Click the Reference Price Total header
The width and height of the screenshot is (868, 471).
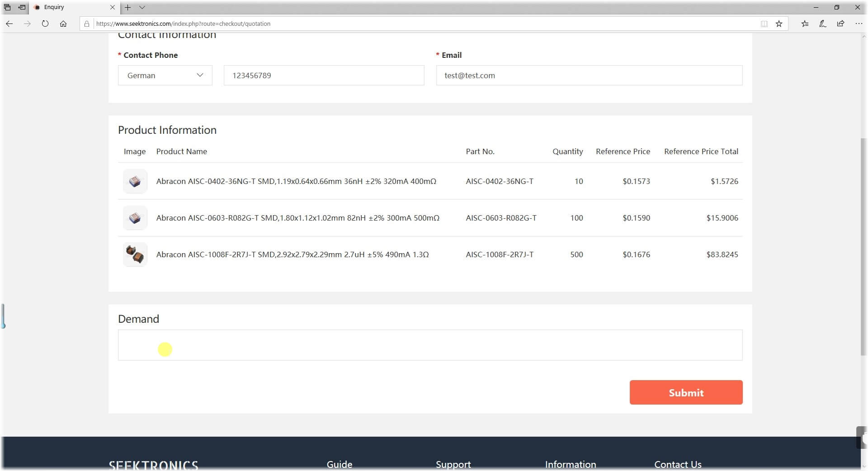coord(701,151)
